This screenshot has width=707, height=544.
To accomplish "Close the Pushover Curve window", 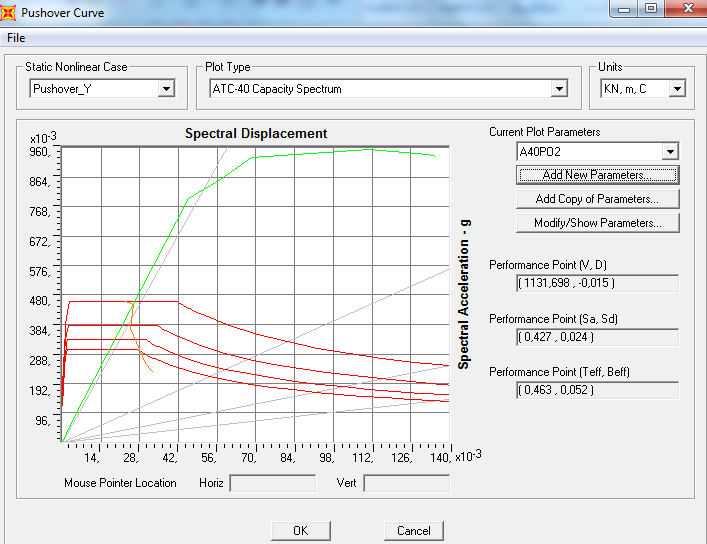I will click(x=686, y=9).
